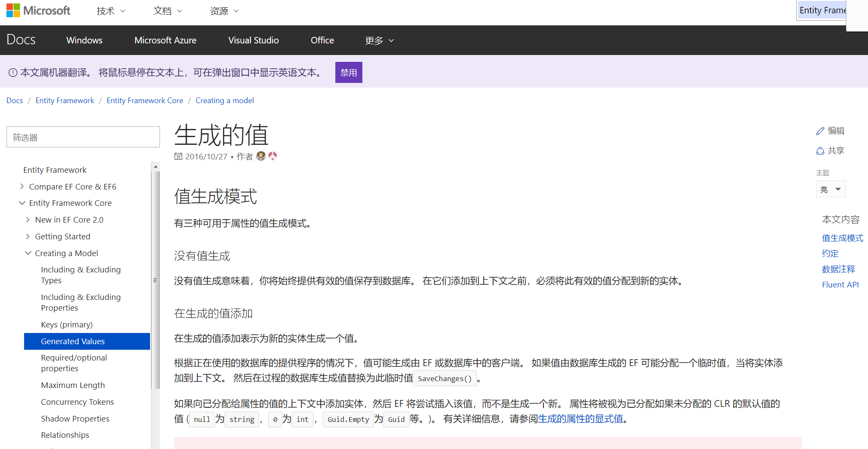868x449 pixels.
Task: Open the Docs home via Docs logo
Action: pos(21,40)
